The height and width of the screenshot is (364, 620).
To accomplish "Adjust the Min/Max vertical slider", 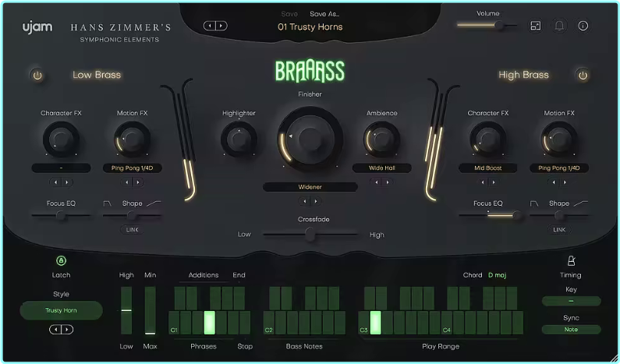I will 151,311.
